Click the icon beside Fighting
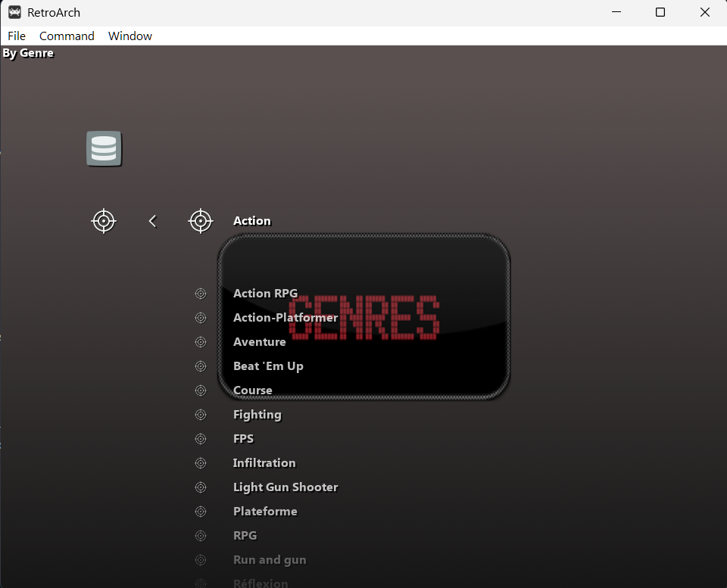This screenshot has width=727, height=588. 201,415
